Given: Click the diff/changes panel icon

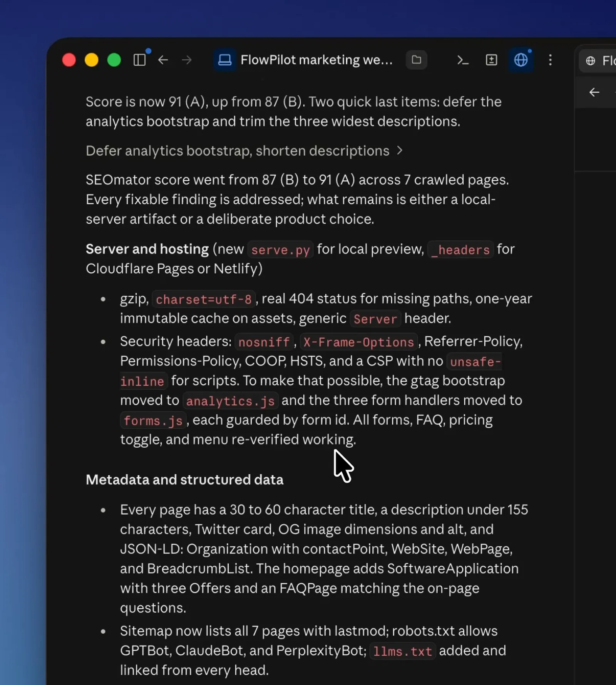Looking at the screenshot, I should [x=492, y=60].
